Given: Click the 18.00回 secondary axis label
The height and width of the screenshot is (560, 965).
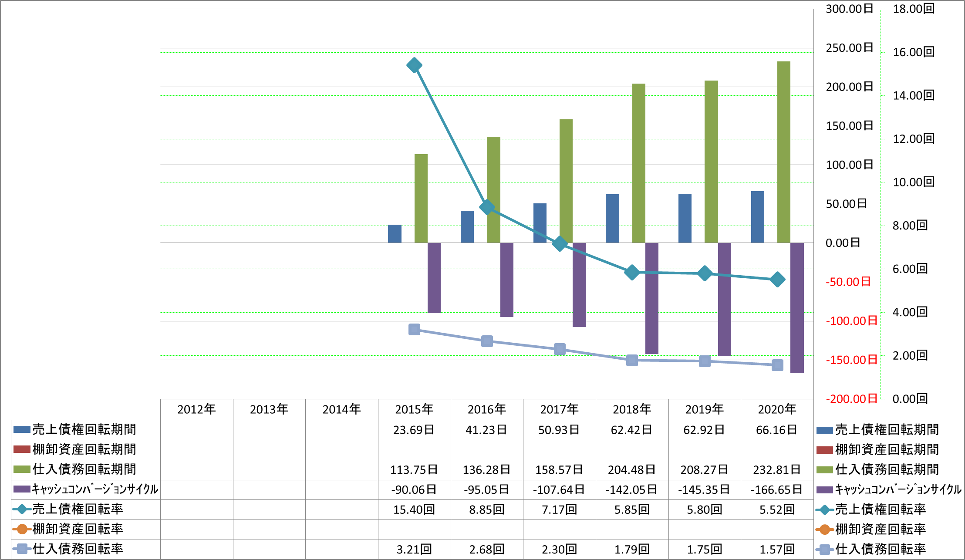Looking at the screenshot, I should pyautogui.click(x=914, y=9).
